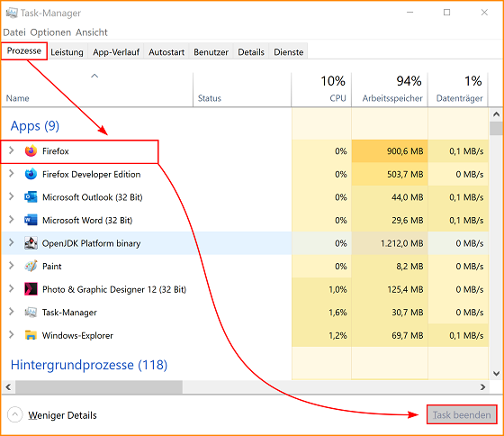Screen dimensions: 504x436
Task: Click the Weniger Details label
Action: (x=62, y=415)
